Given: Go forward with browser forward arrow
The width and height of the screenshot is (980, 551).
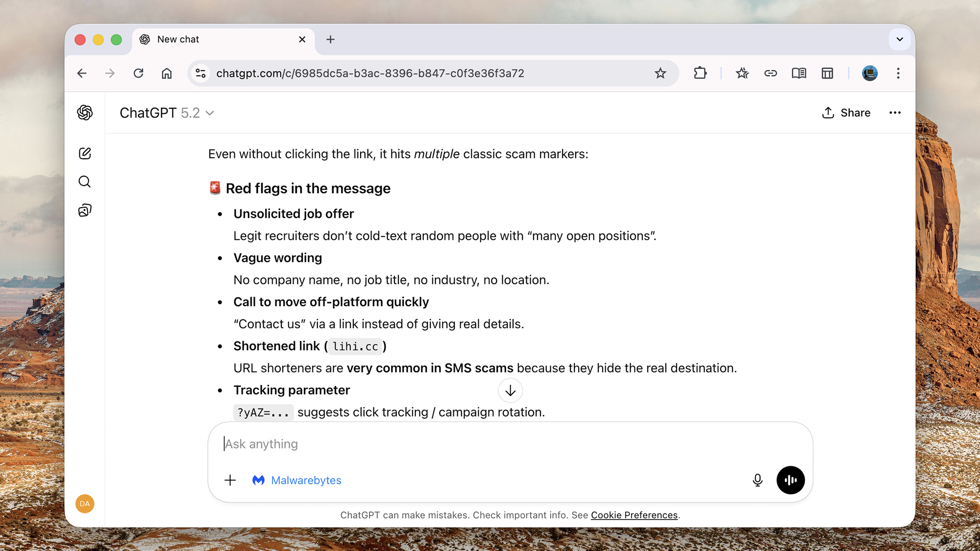Looking at the screenshot, I should click(110, 73).
